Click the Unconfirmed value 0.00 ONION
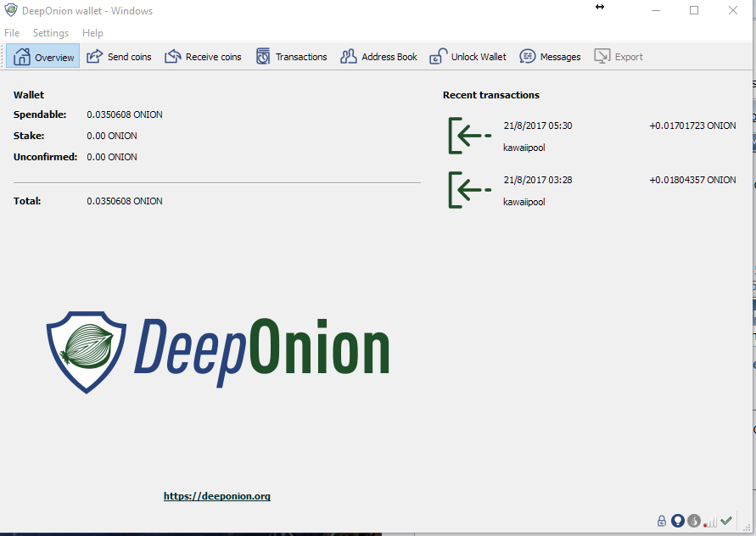 112,157
